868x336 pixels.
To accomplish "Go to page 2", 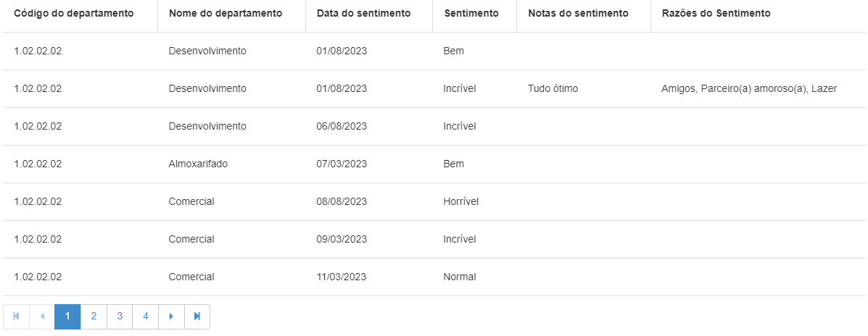I will tap(94, 316).
